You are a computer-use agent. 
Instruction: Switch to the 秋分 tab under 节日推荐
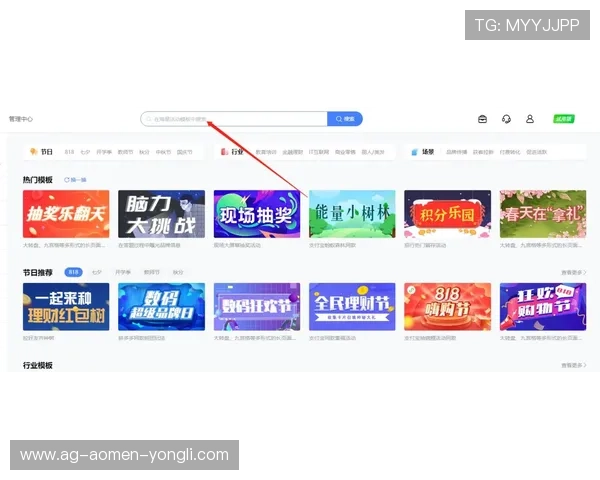point(178,272)
